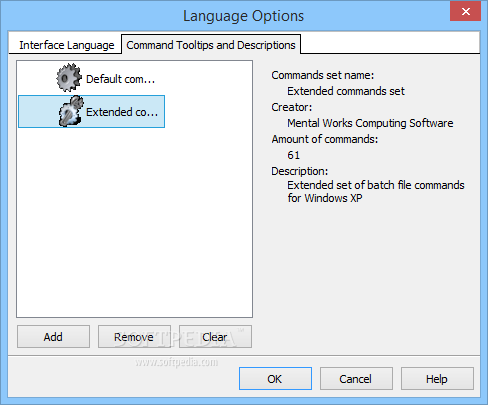
Task: Click the "Mental Works Computing Software" creator text
Action: click(x=370, y=123)
